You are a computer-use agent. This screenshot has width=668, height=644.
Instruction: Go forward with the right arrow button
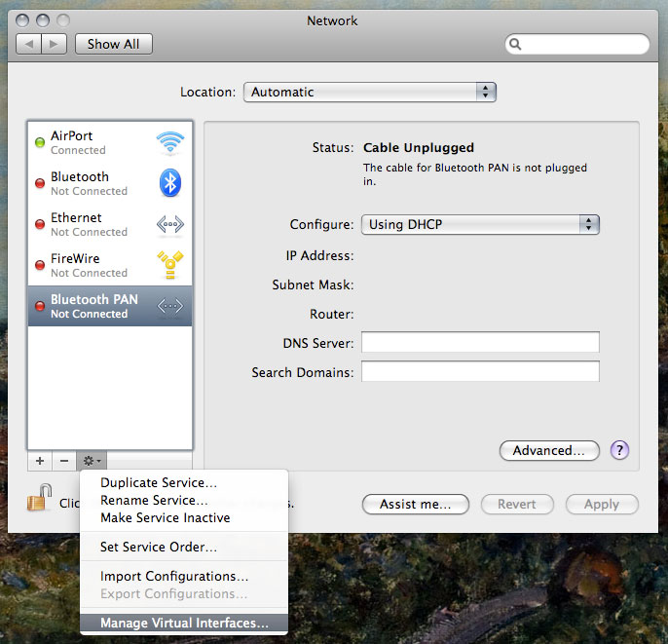click(x=55, y=44)
